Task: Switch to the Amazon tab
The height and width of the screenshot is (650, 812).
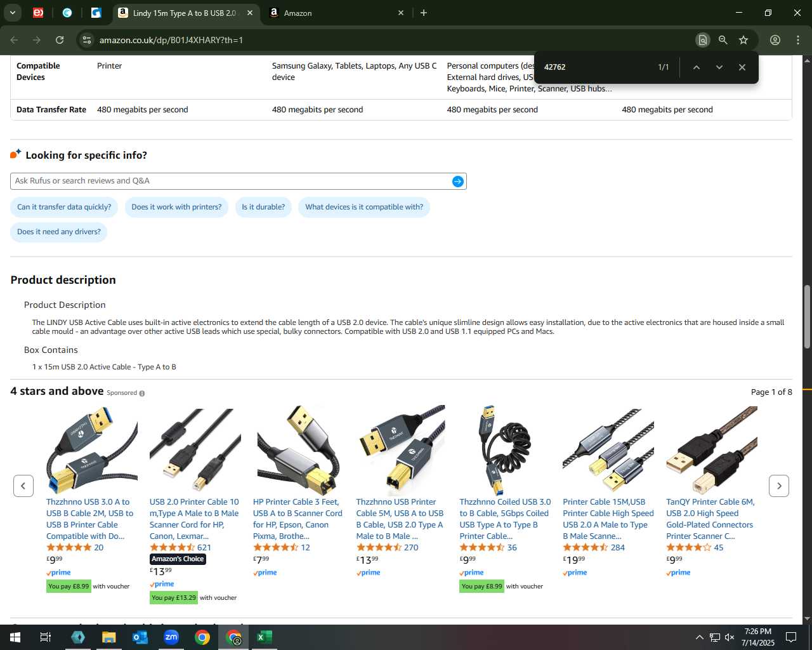Action: (x=336, y=13)
